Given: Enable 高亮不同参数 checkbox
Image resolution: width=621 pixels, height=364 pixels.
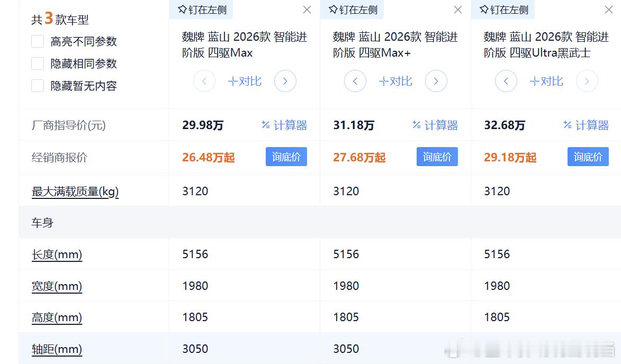Looking at the screenshot, I should 38,41.
